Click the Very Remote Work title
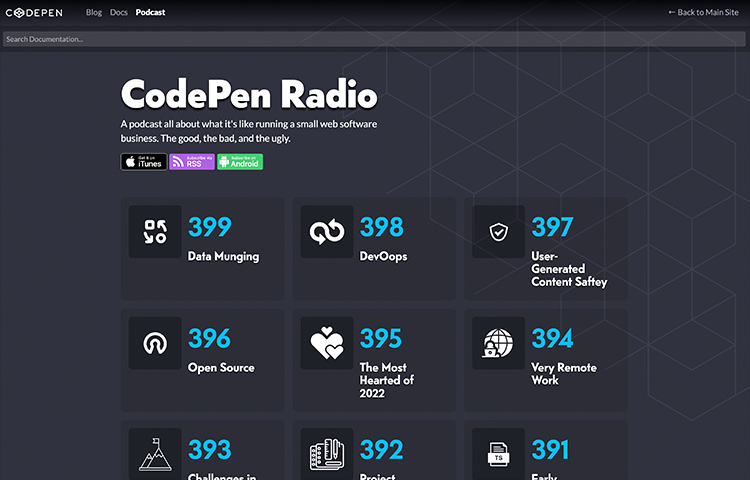 coord(564,374)
